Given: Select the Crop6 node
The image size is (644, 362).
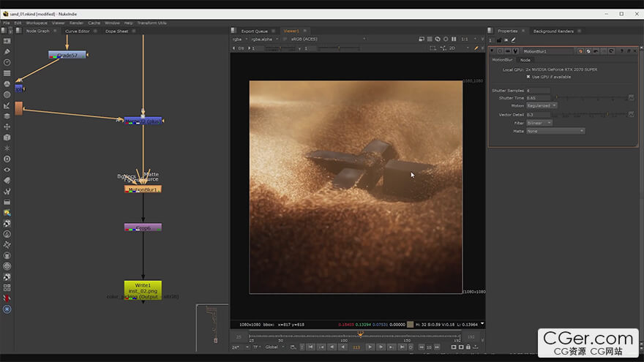Looking at the screenshot, I should pos(143,228).
